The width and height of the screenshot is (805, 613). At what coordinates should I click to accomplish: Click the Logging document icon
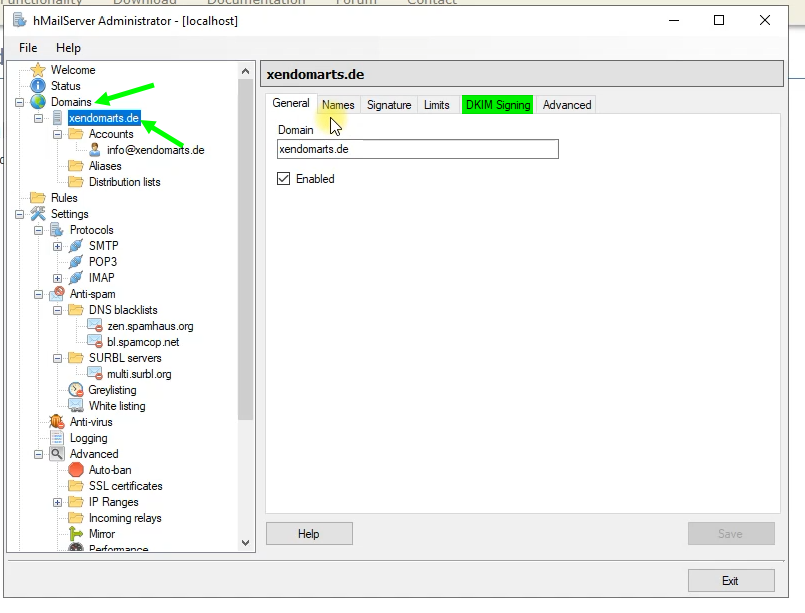pos(57,438)
